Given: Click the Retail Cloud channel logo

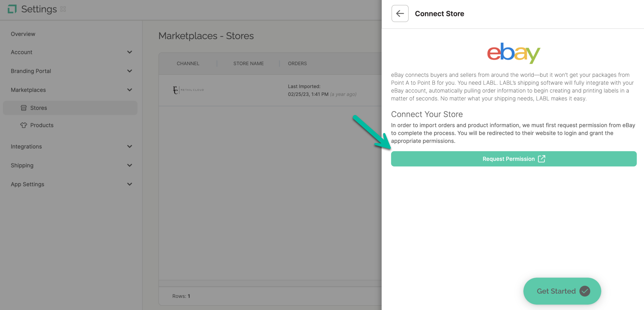Looking at the screenshot, I should point(188,90).
